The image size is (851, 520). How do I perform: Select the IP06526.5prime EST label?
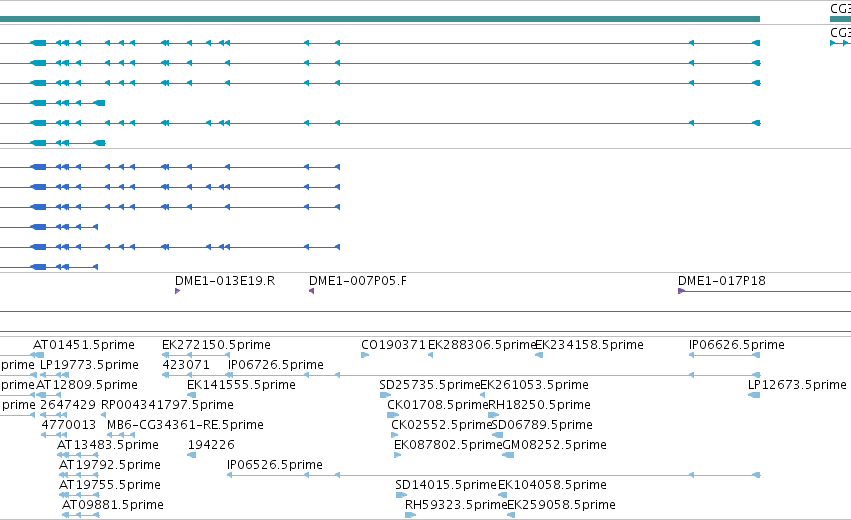coord(275,465)
